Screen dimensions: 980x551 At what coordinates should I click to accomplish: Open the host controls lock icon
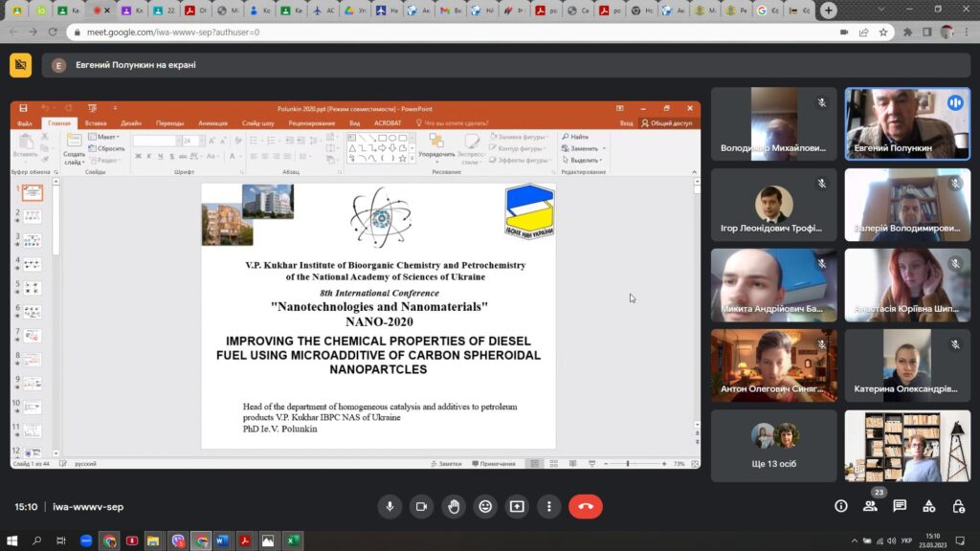pos(958,506)
